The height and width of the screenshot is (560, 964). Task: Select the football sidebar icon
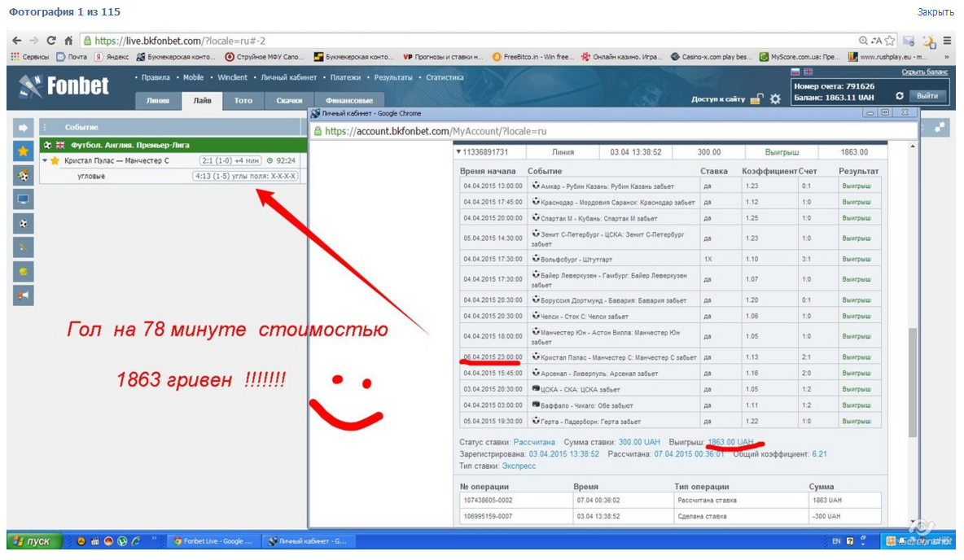point(24,224)
